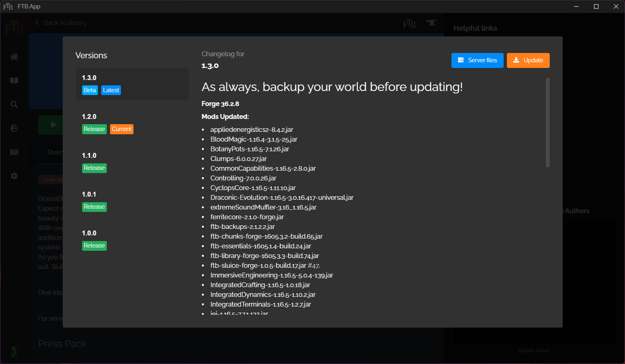Open the Search icon in sidebar
The width and height of the screenshot is (625, 364).
14,104
